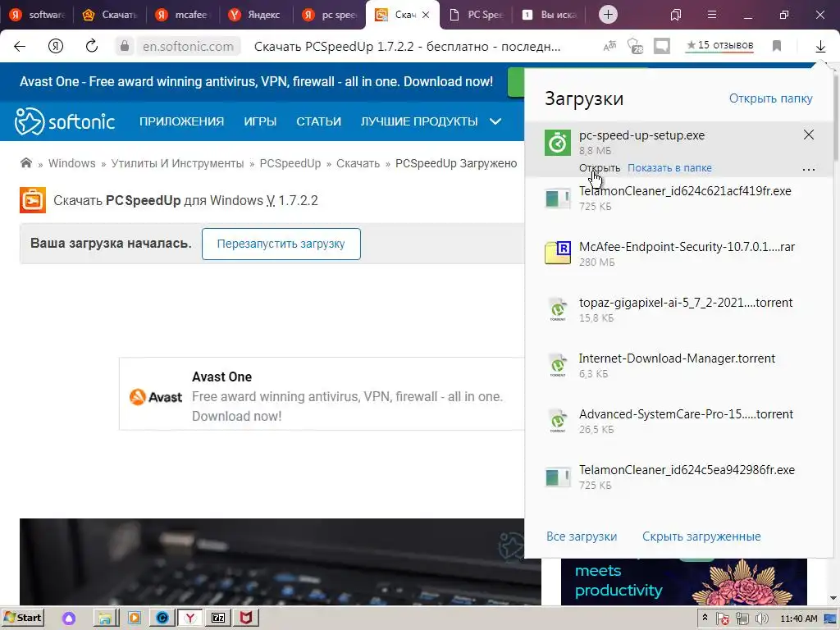Viewport: 840px width, 630px height.
Task: Click Перезапустить загрузку button
Action: (x=281, y=244)
